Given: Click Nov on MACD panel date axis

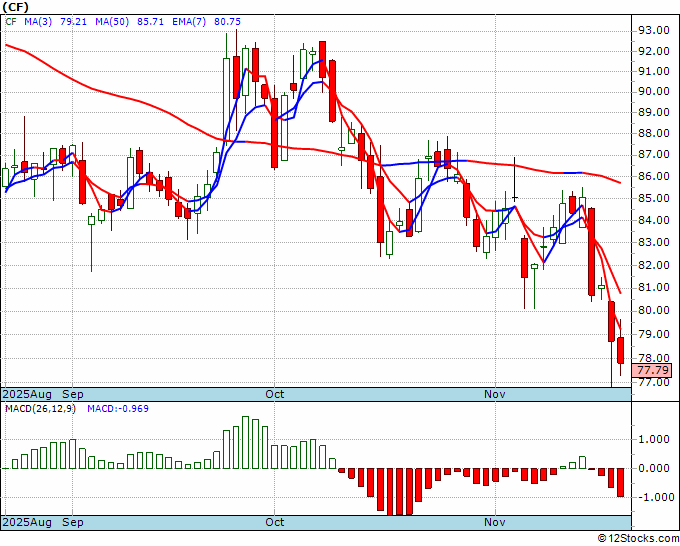Looking at the screenshot, I should coord(495,522).
